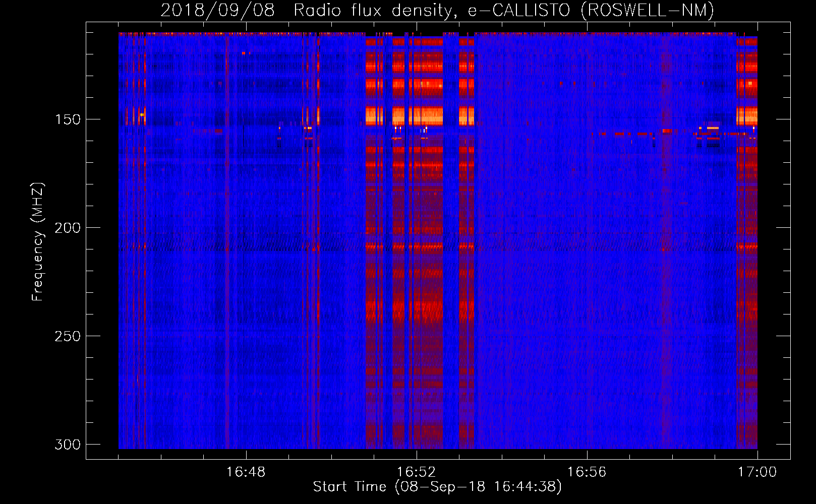The height and width of the screenshot is (504, 816).
Task: Click the 300 frequency tick label
Action: [x=68, y=445]
